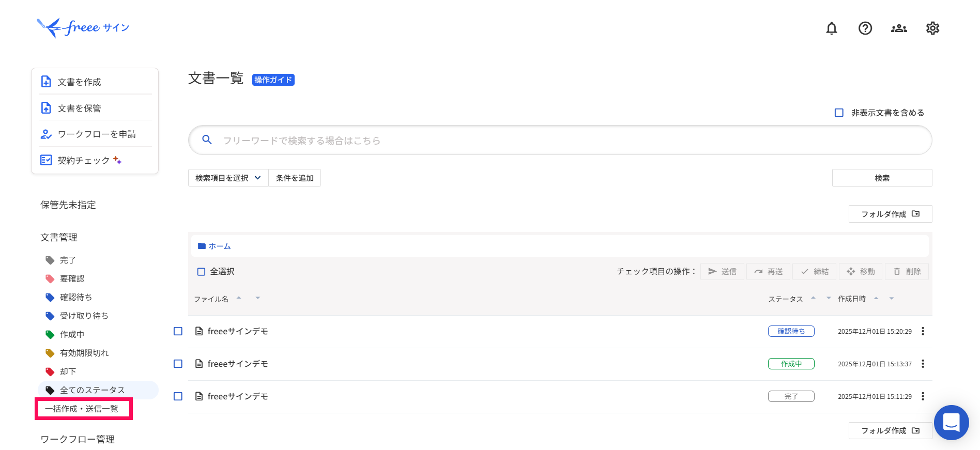980x450 pixels.
Task: Check the 確認待ち document row checkbox
Action: coord(178,332)
